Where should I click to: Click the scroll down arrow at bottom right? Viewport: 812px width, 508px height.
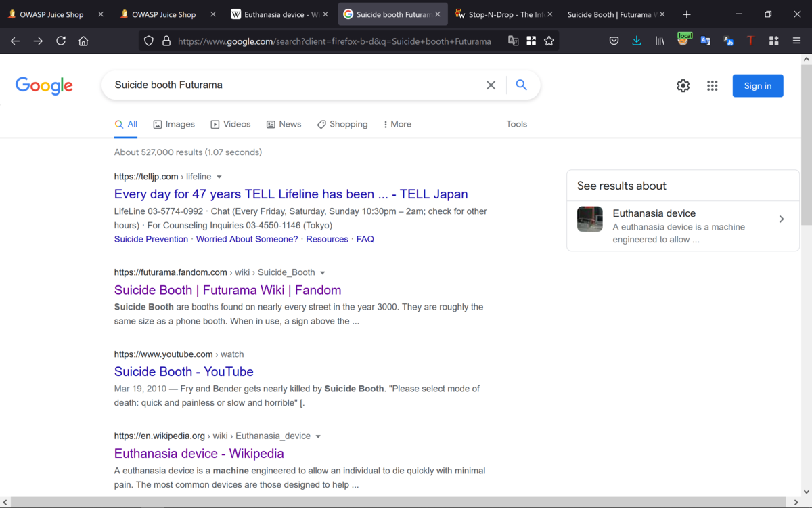(806, 492)
